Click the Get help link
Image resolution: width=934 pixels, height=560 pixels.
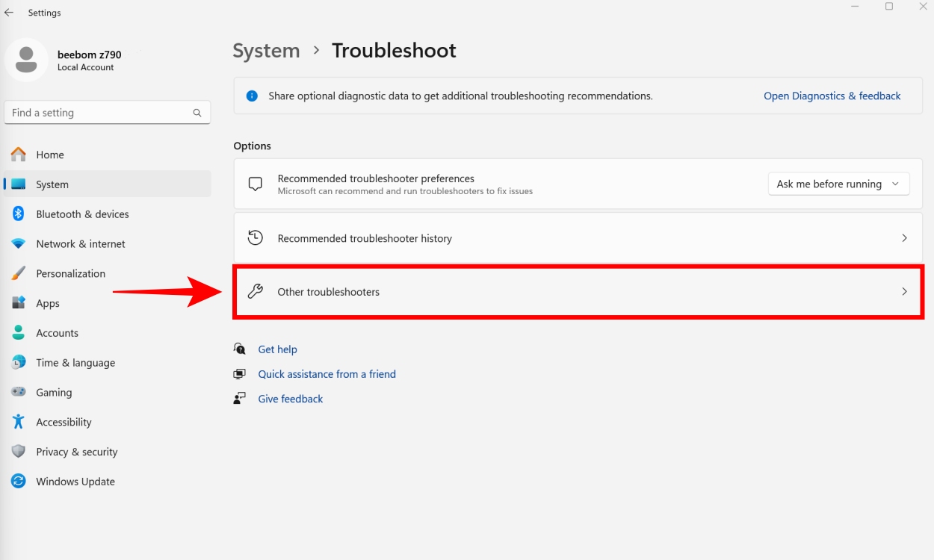[277, 349]
